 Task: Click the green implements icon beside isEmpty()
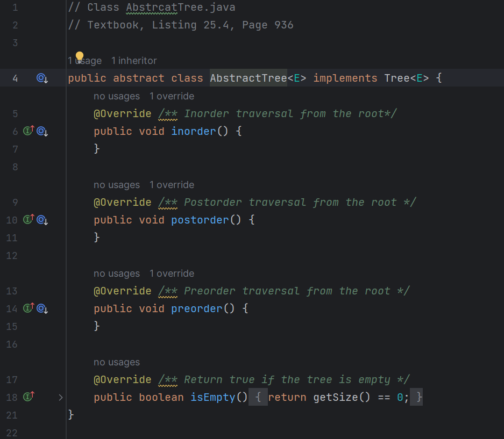tap(27, 397)
